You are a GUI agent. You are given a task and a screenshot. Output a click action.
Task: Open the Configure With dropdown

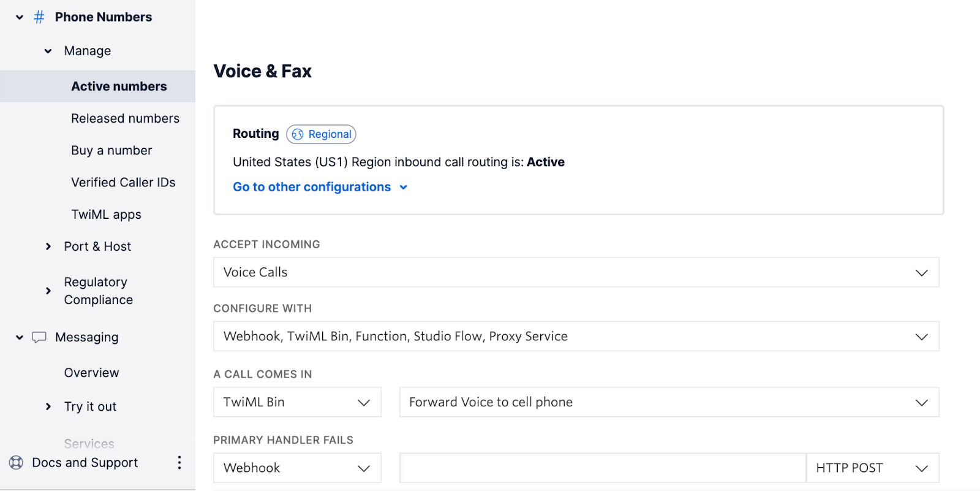[x=576, y=337]
